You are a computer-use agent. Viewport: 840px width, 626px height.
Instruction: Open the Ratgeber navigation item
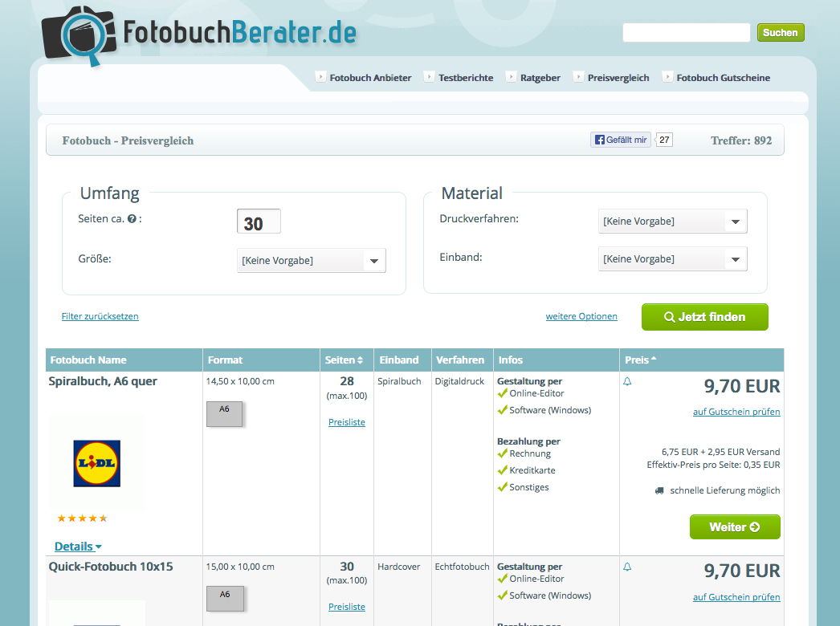pos(540,78)
